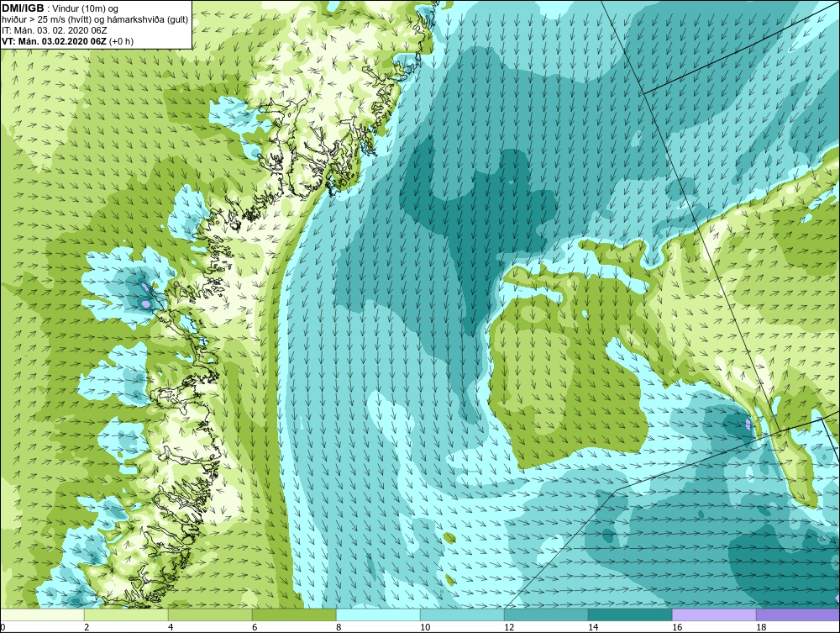Click the 14–16 m/s dark teal legend swatch
This screenshot has height=633, width=840.
[x=630, y=615]
